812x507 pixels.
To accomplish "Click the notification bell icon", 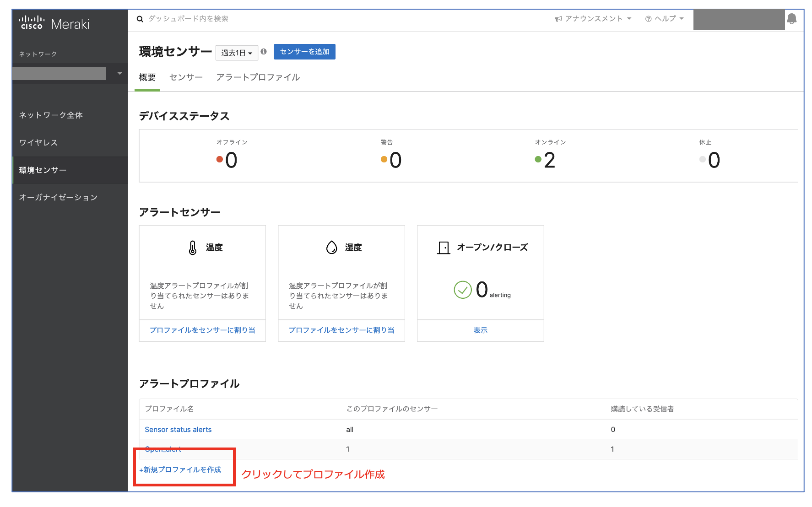I will [793, 19].
